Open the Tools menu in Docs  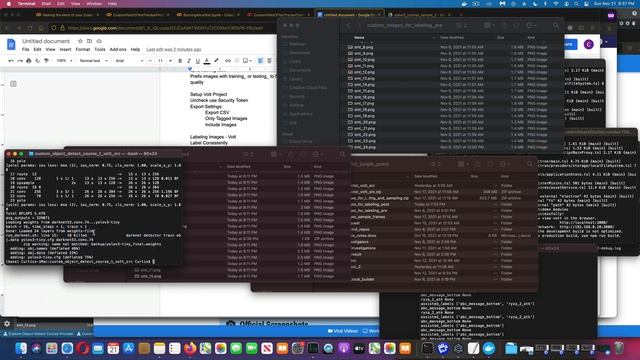100,49
